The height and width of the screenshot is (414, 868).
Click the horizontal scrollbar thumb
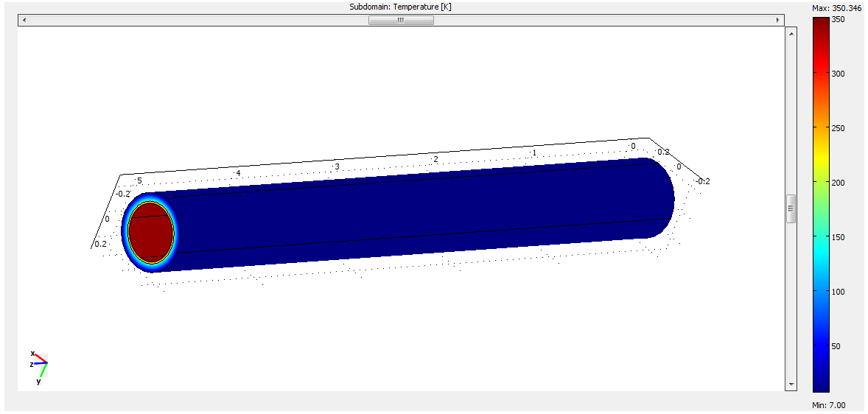pos(401,20)
